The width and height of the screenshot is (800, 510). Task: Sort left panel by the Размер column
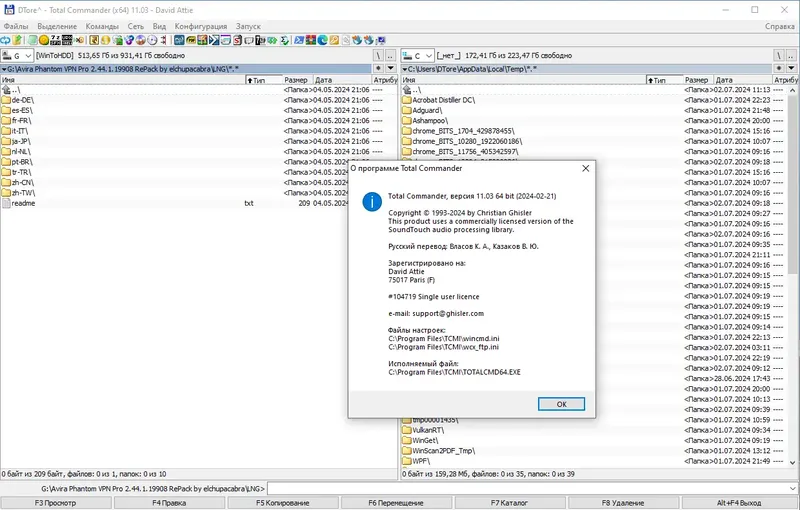click(296, 80)
